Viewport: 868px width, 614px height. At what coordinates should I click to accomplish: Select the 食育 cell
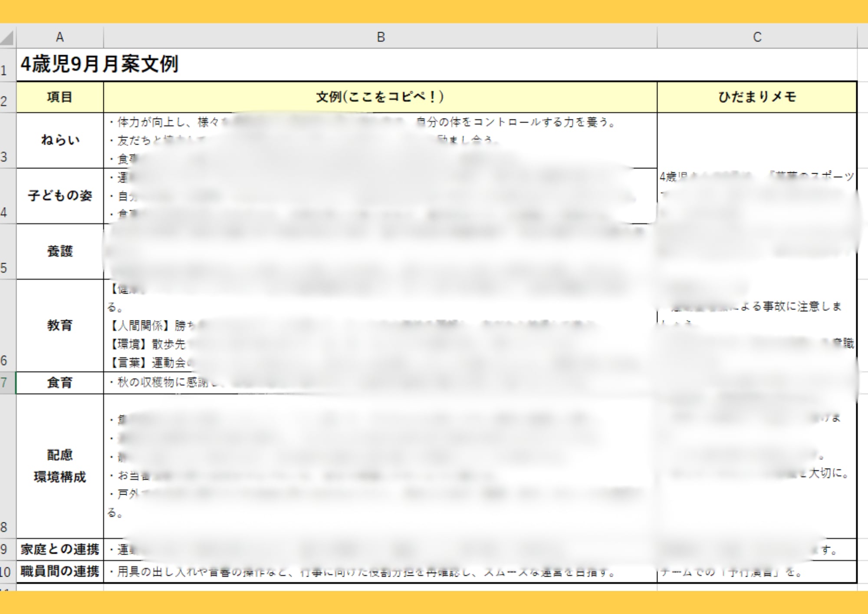(x=60, y=383)
